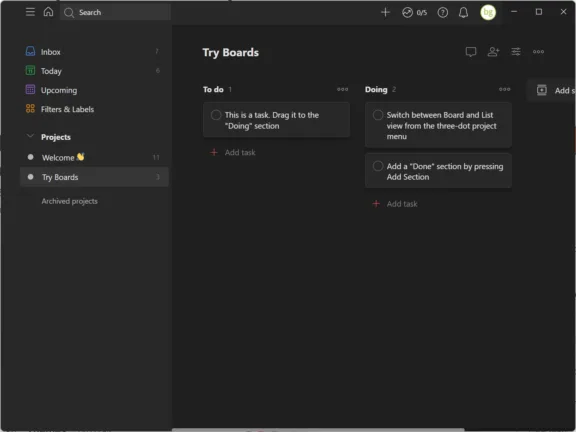Screen dimensions: 576x432
Task: Click the To do section title
Action: tap(213, 89)
